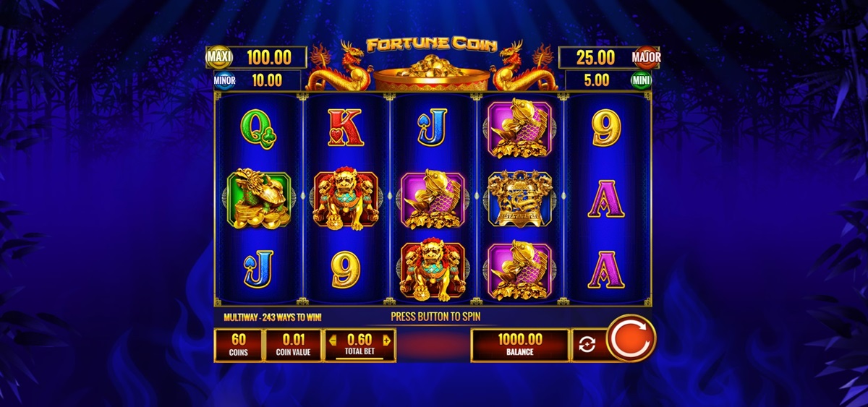Click the red K card symbol
This screenshot has width=868, height=407.
(x=345, y=127)
